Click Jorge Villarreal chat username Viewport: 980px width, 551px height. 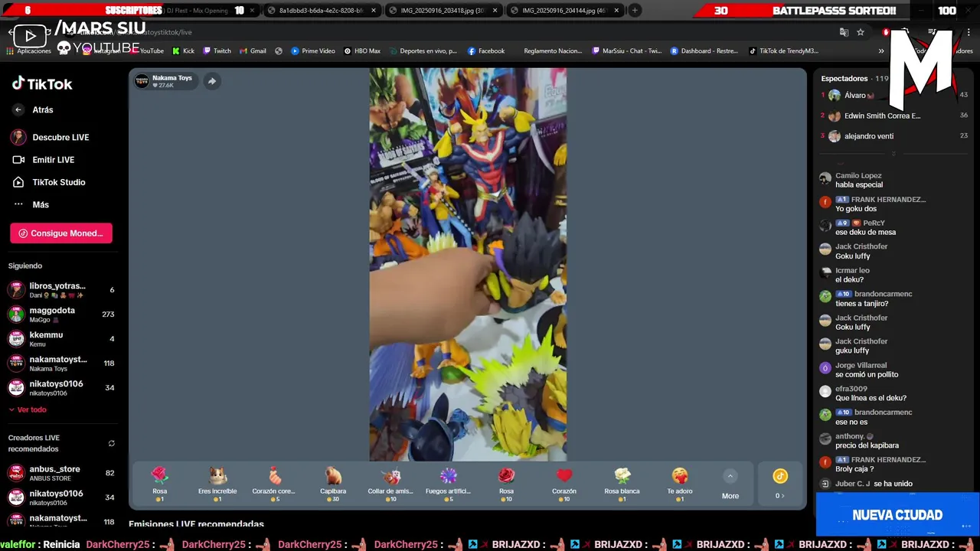(x=861, y=366)
